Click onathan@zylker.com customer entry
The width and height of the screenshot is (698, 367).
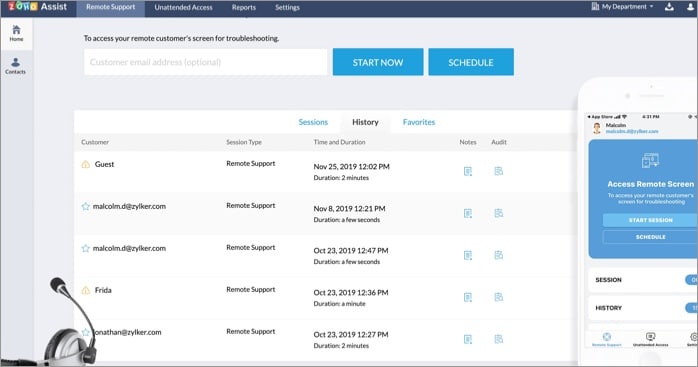128,332
